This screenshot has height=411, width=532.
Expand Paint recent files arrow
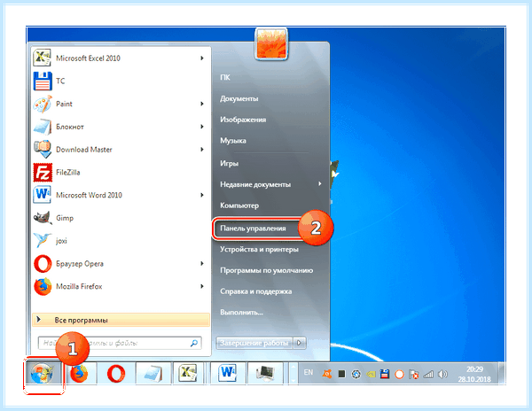tap(202, 104)
